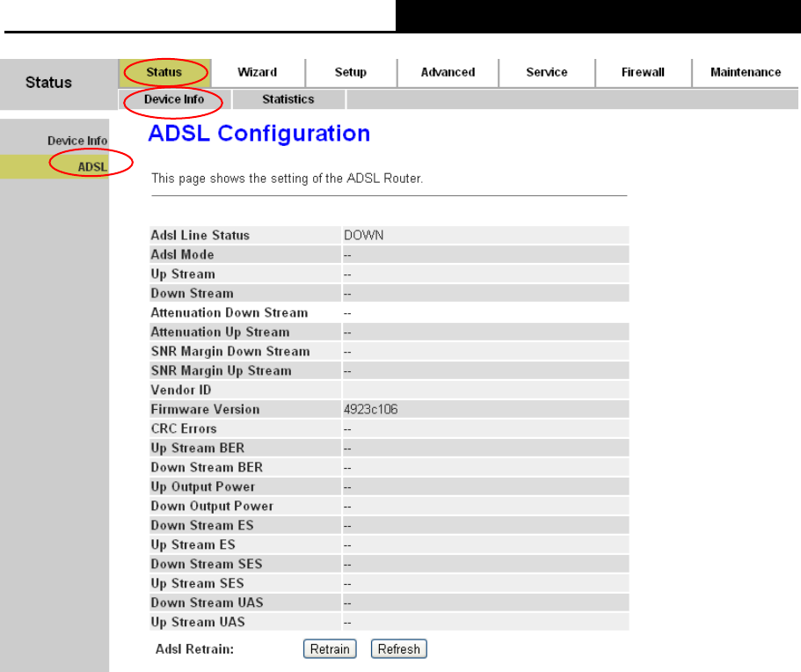Switch to the Statistics sub-tab
Viewport: 801px width, 672px height.
coord(288,99)
